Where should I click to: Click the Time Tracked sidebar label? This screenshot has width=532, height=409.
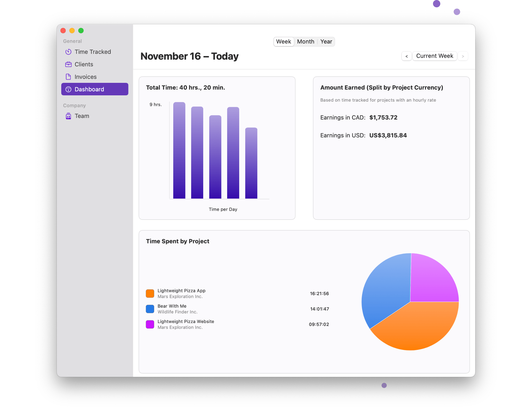[x=92, y=52]
